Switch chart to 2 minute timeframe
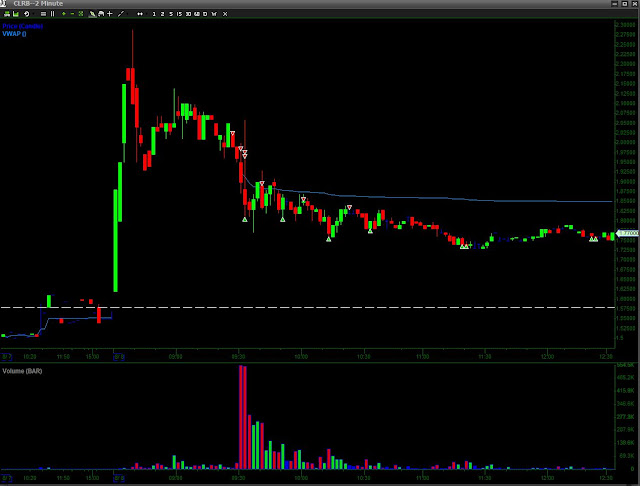The image size is (640, 486). [x=162, y=14]
